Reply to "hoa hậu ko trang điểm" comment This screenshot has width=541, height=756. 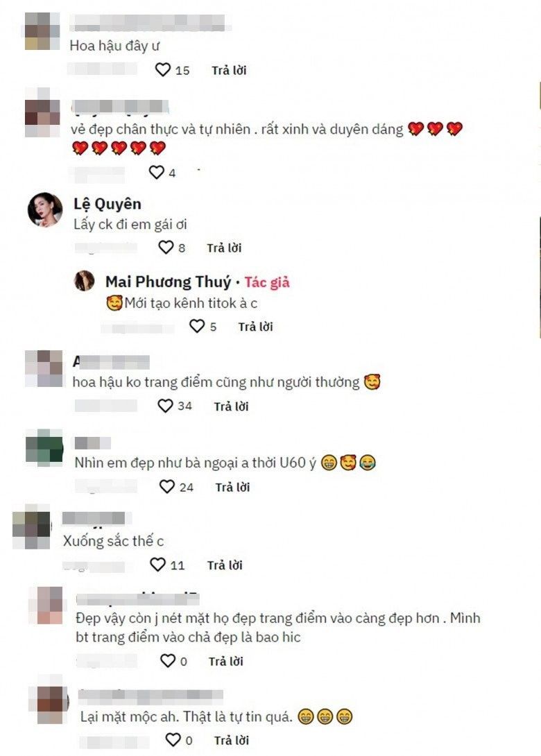[x=232, y=406]
